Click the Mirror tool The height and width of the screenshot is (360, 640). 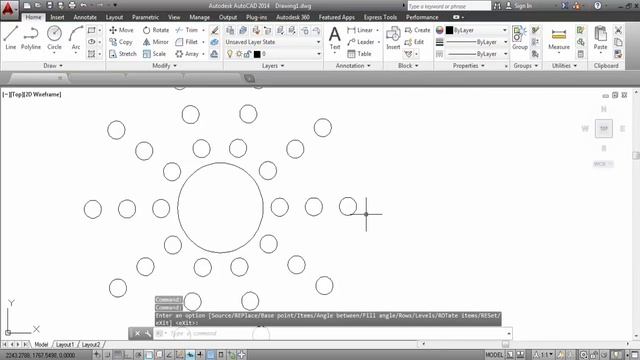coord(156,42)
